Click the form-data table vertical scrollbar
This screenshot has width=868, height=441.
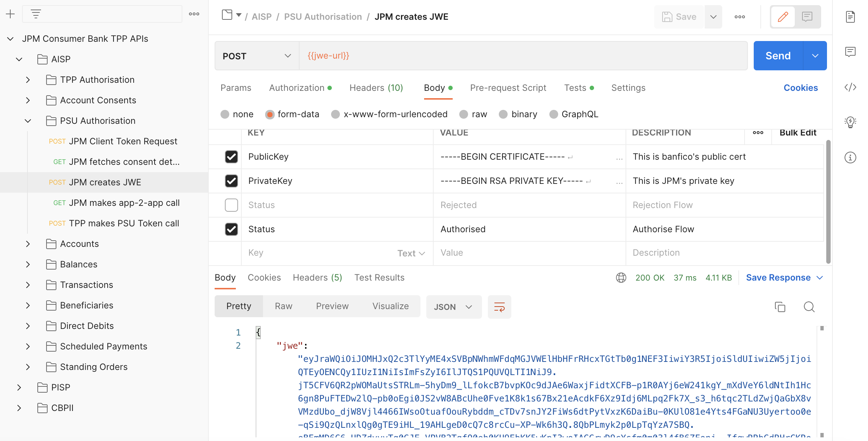pyautogui.click(x=828, y=201)
